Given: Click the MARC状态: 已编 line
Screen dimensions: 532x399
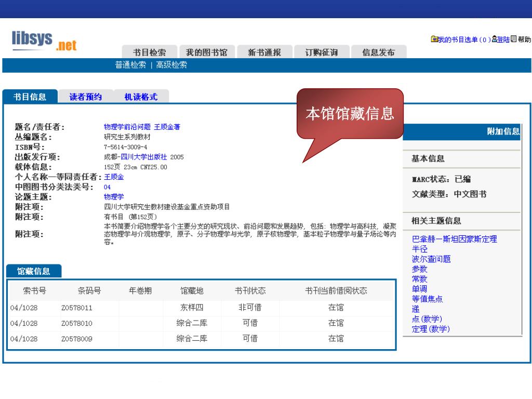Looking at the screenshot, I should click(x=442, y=179).
